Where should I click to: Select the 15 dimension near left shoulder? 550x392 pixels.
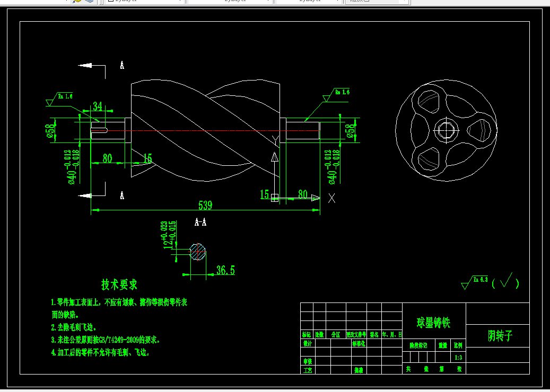(147, 158)
